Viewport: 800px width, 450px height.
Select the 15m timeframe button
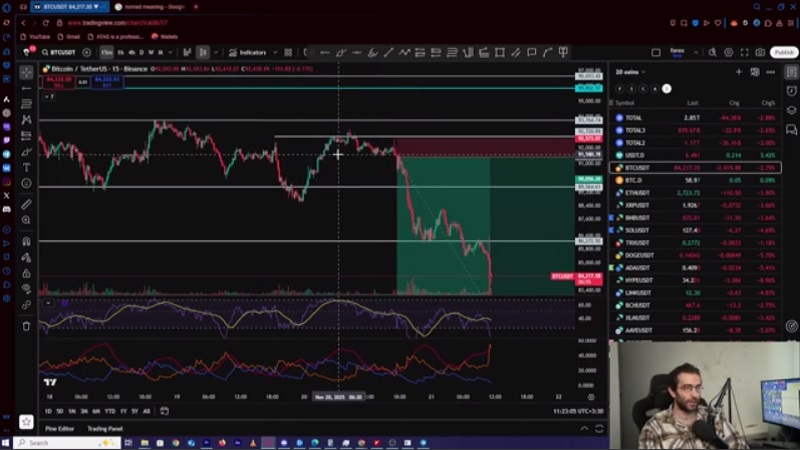106,52
